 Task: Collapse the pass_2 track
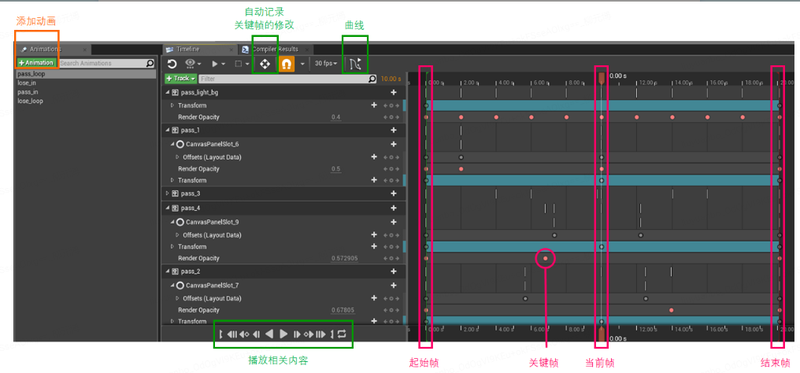click(167, 271)
